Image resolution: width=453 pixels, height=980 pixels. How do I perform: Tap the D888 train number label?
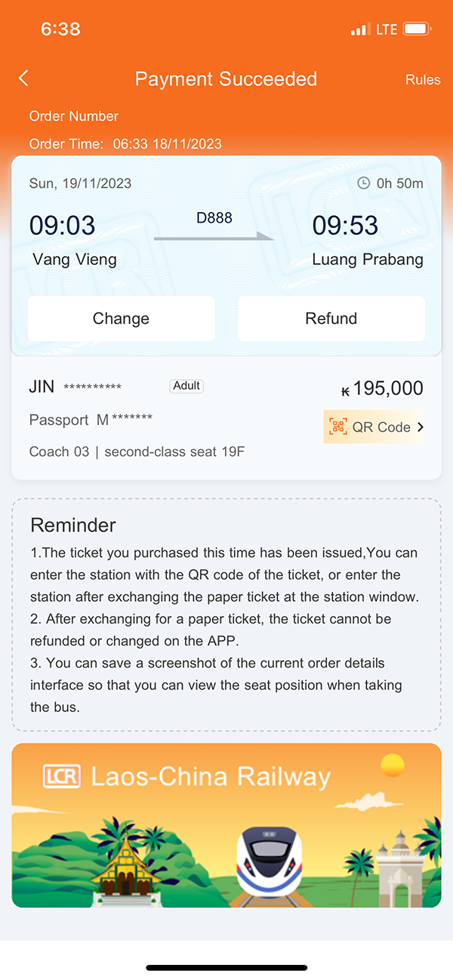[x=214, y=218]
